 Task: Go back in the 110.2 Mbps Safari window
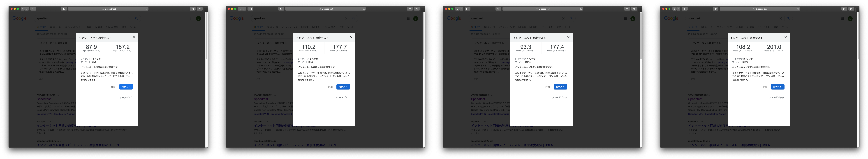(x=240, y=9)
